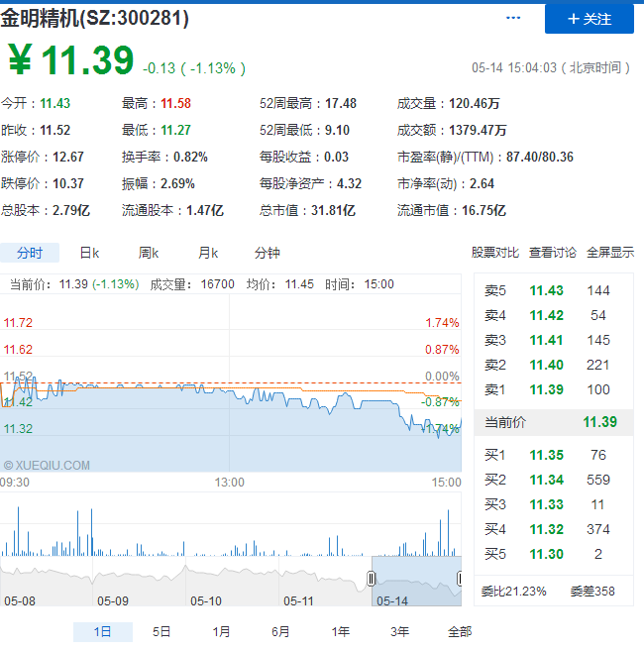Click the 最低 11.27 value
The height and width of the screenshot is (650, 644).
(x=175, y=130)
